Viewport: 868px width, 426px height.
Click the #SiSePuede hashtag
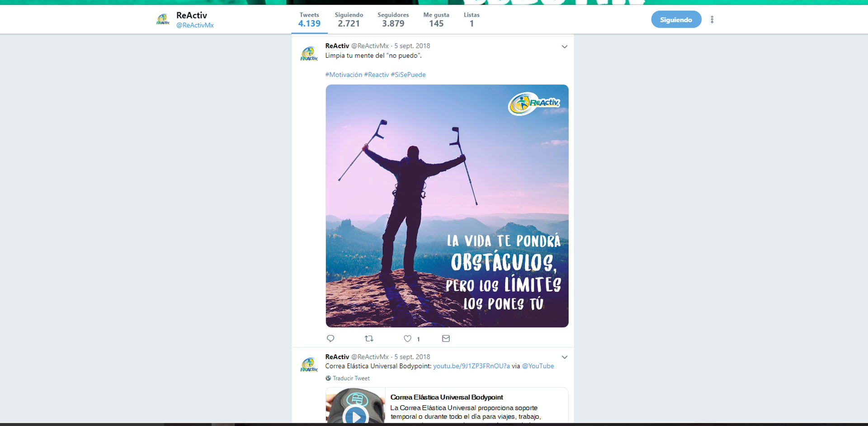click(408, 75)
